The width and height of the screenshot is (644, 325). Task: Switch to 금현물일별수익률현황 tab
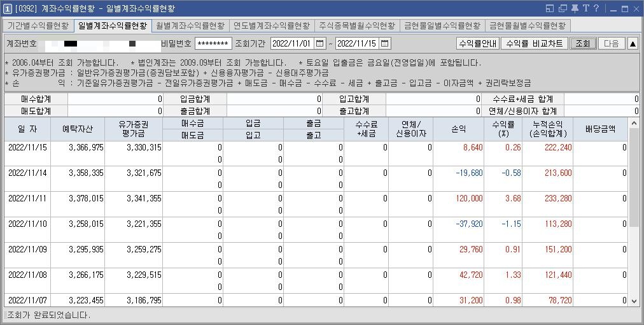click(442, 25)
